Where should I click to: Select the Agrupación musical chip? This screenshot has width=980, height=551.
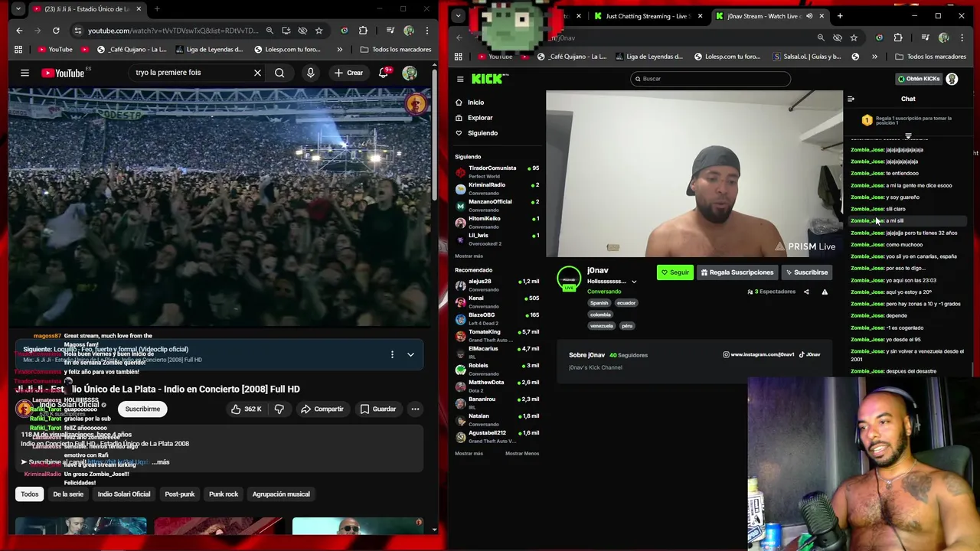coord(281,494)
